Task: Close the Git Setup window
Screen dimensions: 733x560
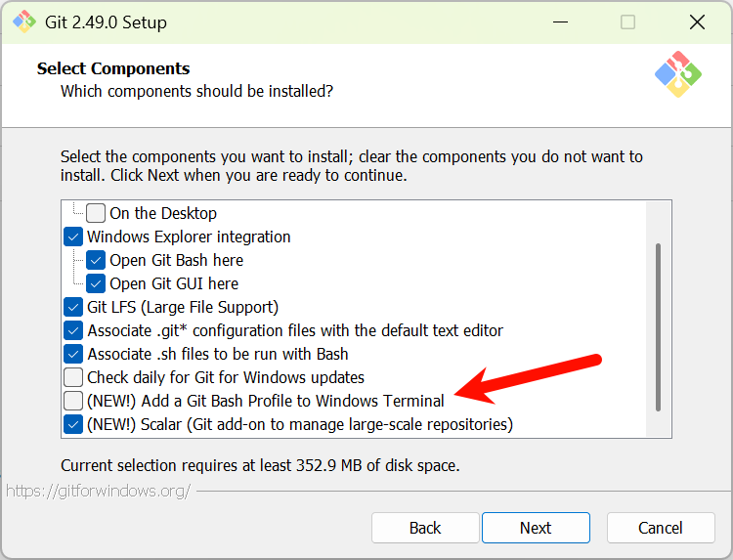Action: (x=696, y=22)
